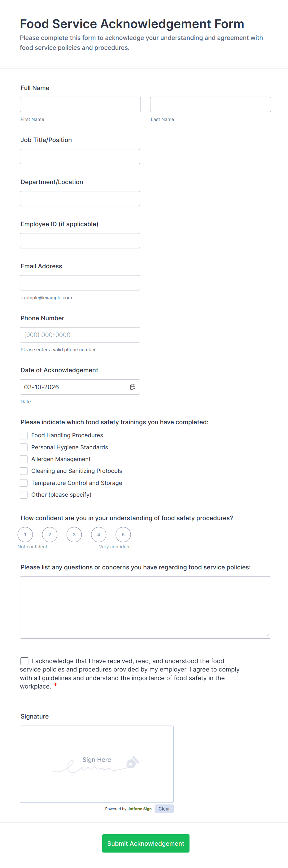Click the Job Title/Position input
The height and width of the screenshot is (868, 288).
click(80, 157)
